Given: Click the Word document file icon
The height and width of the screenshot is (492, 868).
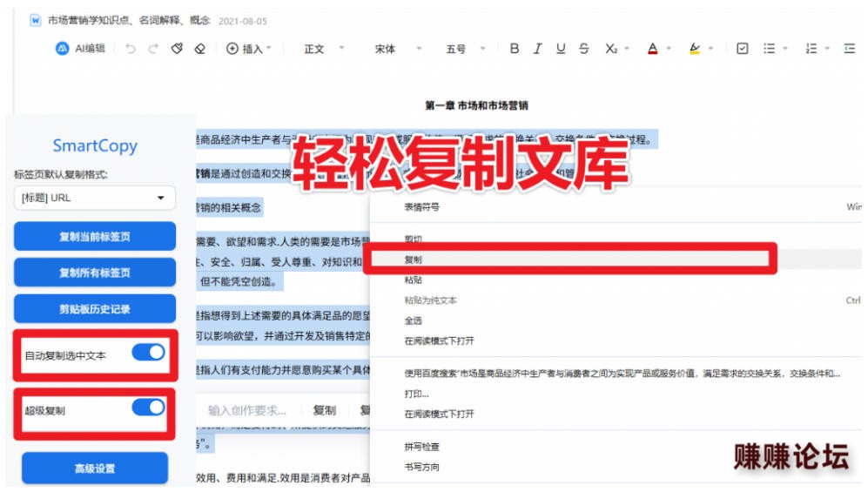Looking at the screenshot, I should (36, 21).
